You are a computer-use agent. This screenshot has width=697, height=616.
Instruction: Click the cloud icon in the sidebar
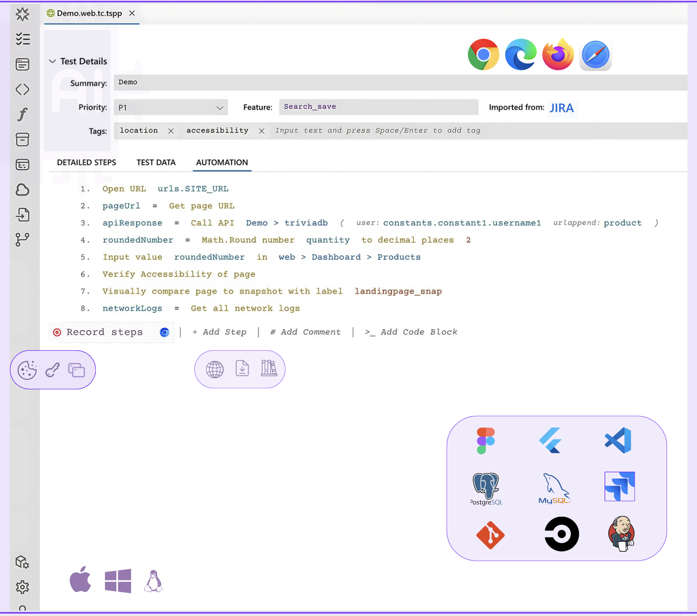pos(23,190)
